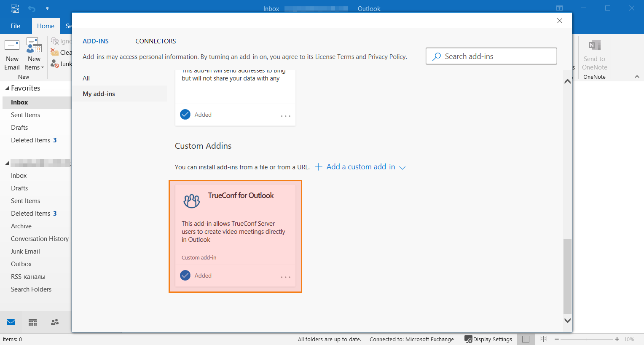Select the All add-ins category

(86, 78)
